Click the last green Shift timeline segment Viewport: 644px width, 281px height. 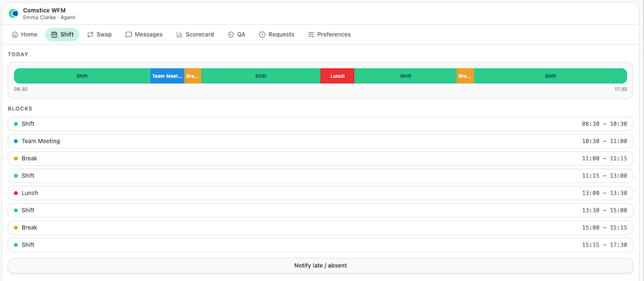tap(550, 76)
